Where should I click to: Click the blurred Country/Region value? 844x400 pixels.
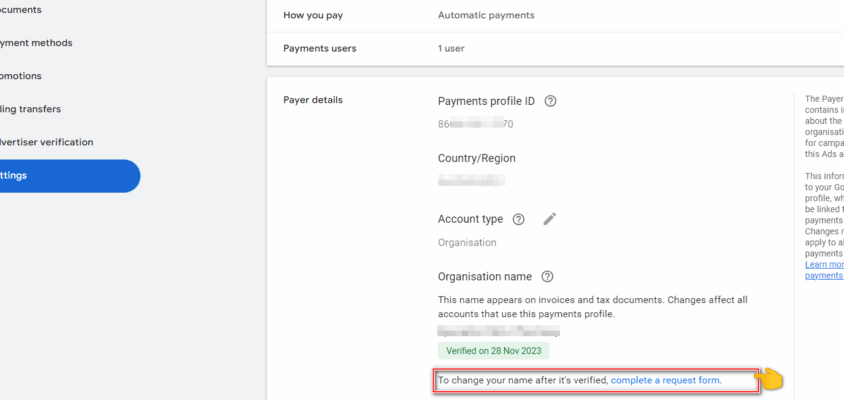pyautogui.click(x=471, y=181)
